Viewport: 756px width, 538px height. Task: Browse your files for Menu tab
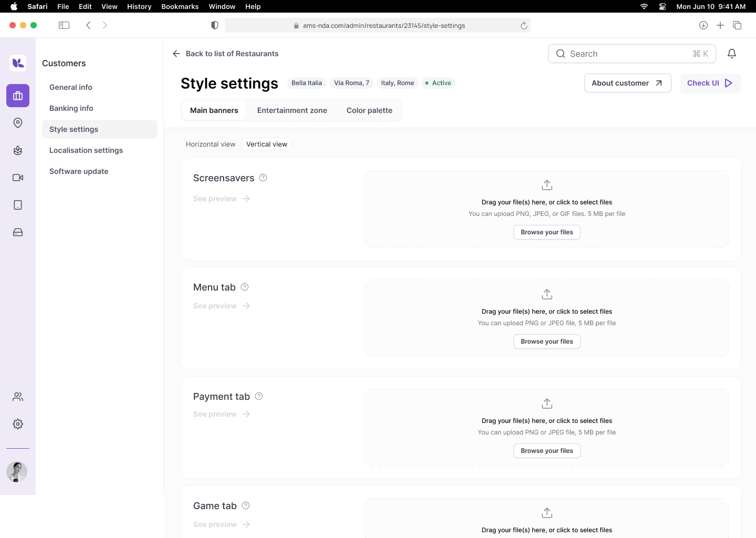coord(547,342)
